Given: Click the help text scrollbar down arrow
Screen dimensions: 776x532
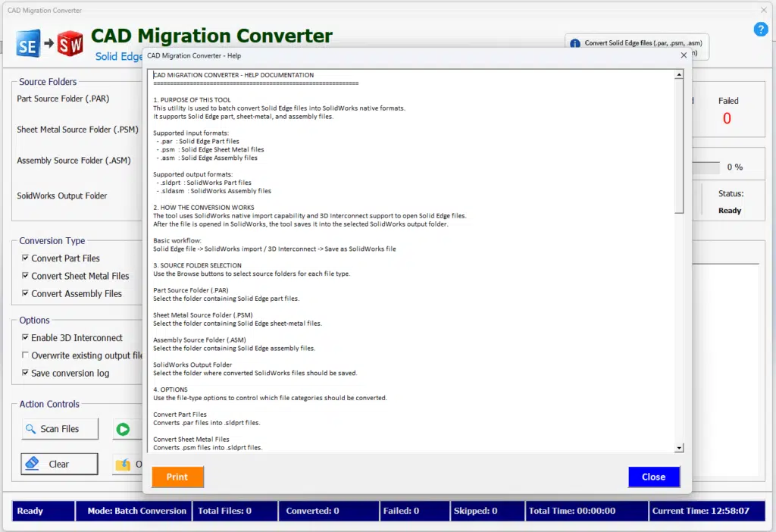Looking at the screenshot, I should (679, 448).
